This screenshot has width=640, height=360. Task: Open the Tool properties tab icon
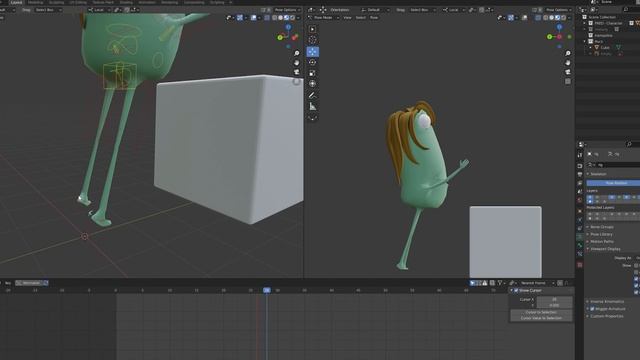[580, 155]
